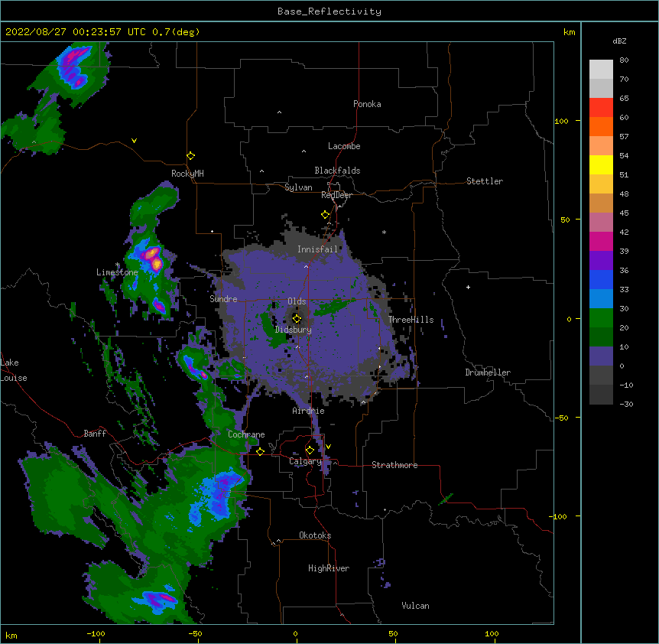Click the -50 tick on the bottom axis
This screenshot has width=659, height=644.
195,633
